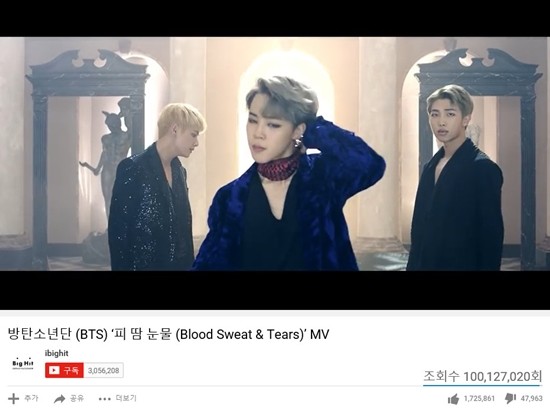The image size is (550, 412).
Task: Click the blue like-ratio bar under views
Action: tap(482, 386)
